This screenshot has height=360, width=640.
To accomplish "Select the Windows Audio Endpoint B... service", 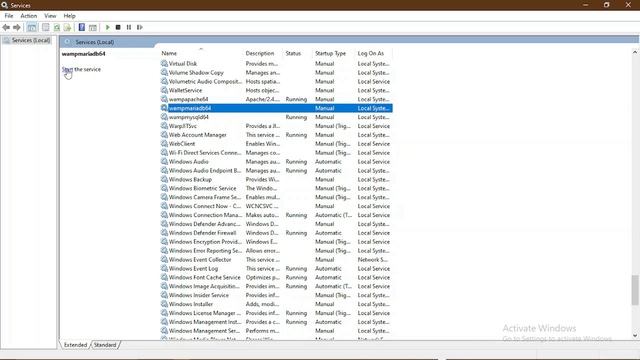I will (x=205, y=171).
